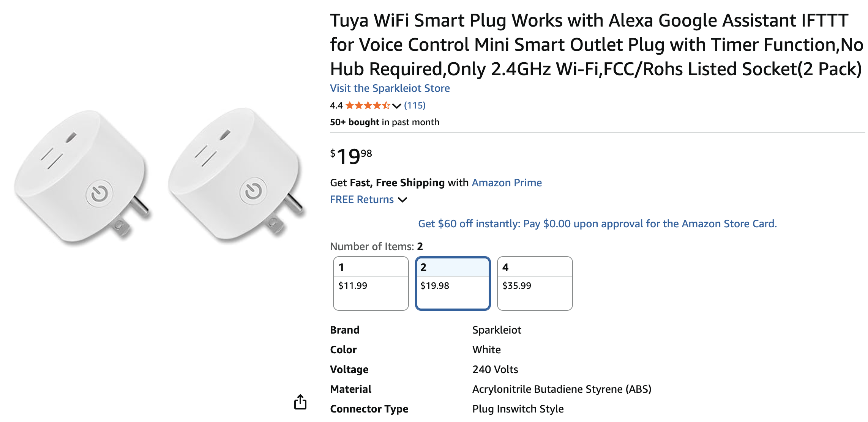
Task: Open the 115 customer reviews link
Action: pyautogui.click(x=415, y=106)
